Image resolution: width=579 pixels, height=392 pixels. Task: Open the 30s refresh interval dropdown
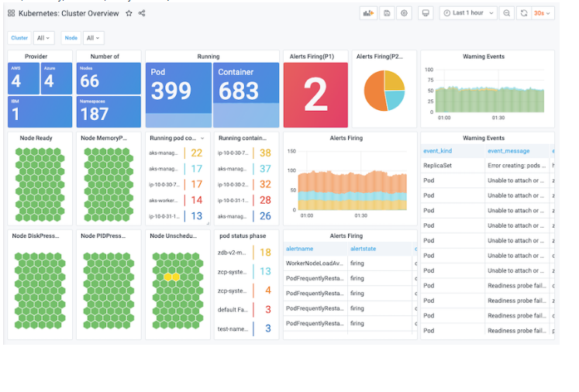(x=543, y=13)
